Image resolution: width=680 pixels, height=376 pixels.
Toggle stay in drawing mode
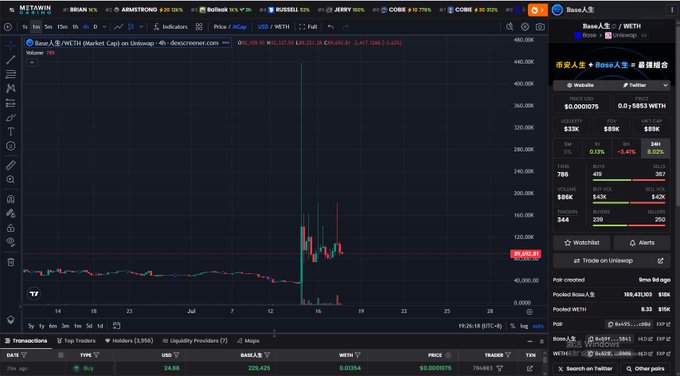10,213
